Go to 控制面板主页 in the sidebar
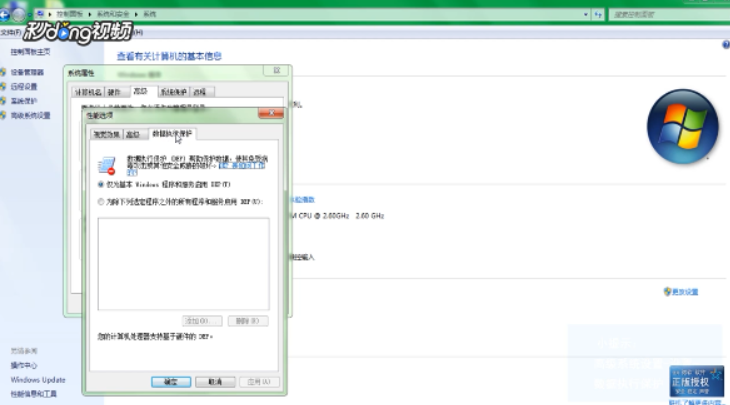The image size is (730, 405). click(30, 52)
